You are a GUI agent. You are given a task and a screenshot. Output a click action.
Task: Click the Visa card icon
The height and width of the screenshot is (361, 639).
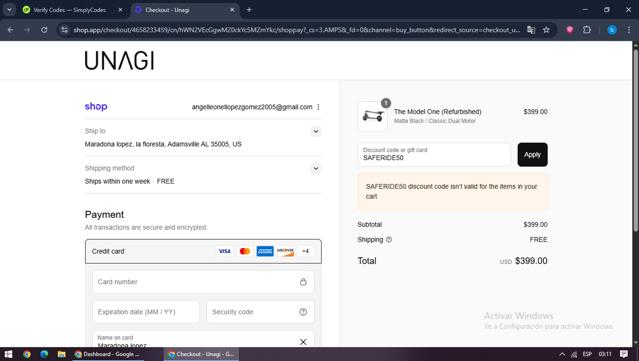coord(225,251)
